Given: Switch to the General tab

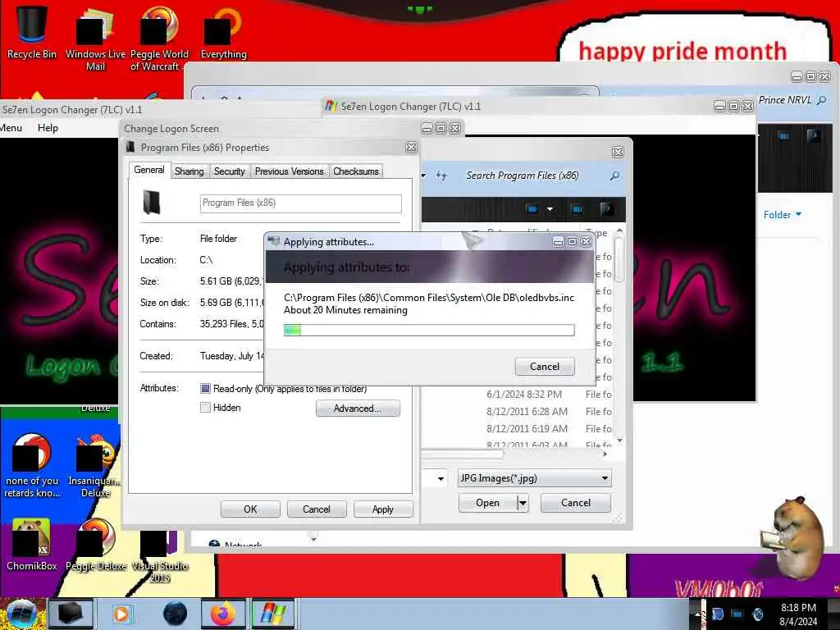Looking at the screenshot, I should [149, 170].
